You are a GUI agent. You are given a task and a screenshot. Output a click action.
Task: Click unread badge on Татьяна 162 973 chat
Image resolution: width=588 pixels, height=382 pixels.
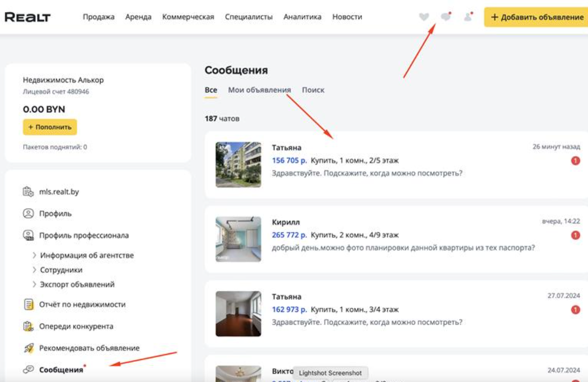pyautogui.click(x=575, y=310)
